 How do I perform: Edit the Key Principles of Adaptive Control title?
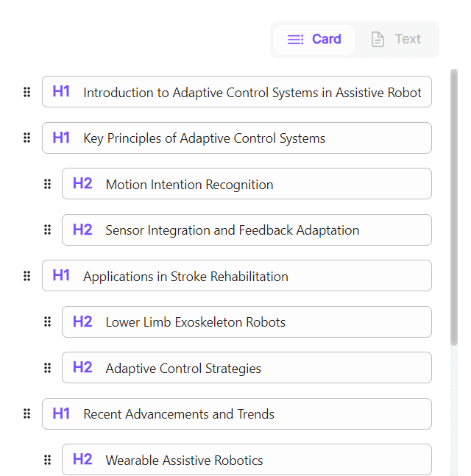[x=204, y=138]
